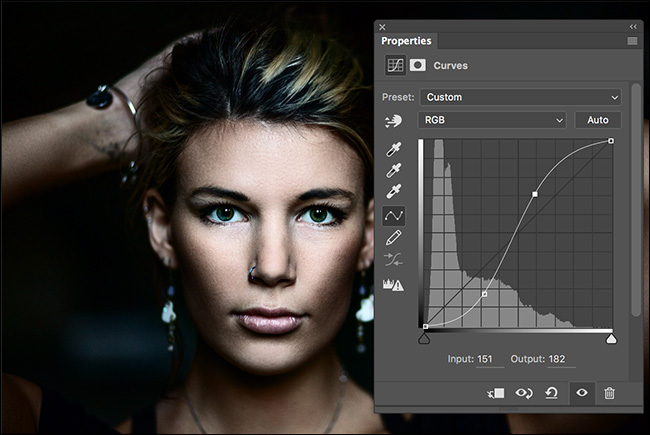Pick the white point eyedropper
Image resolution: width=650 pixels, height=435 pixels.
coord(393,192)
